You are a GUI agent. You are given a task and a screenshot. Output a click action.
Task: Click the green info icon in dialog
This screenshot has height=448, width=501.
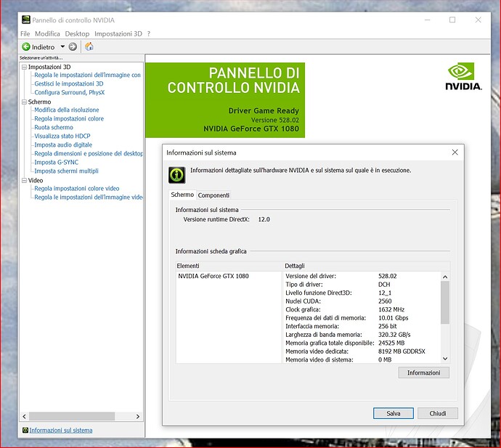coord(176,175)
